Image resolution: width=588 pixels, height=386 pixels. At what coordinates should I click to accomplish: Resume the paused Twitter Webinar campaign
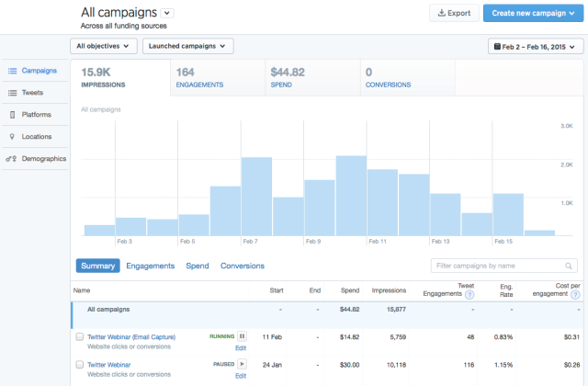click(x=243, y=365)
